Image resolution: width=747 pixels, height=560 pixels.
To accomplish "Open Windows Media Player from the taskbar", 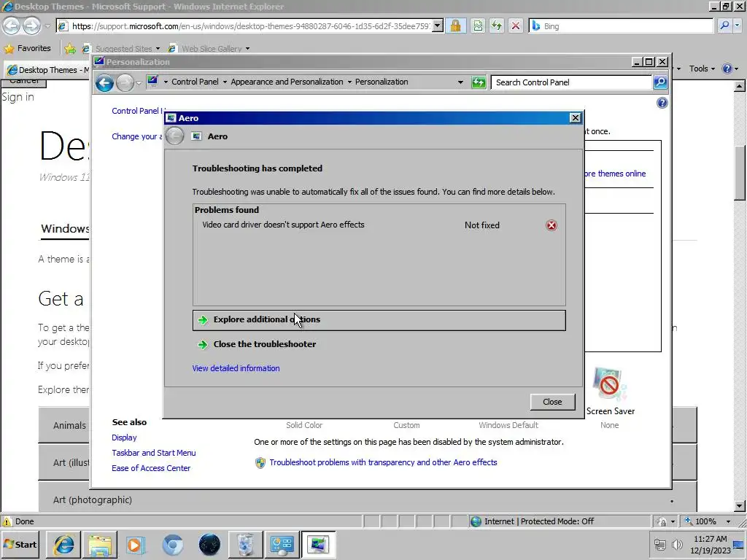I will (136, 544).
